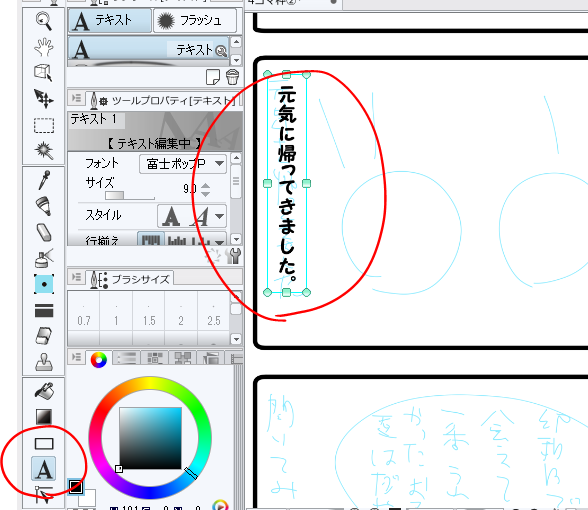Image resolution: width=588 pixels, height=510 pixels.
Task: Expand the スタイル dropdown arrow
Action: pos(220,216)
